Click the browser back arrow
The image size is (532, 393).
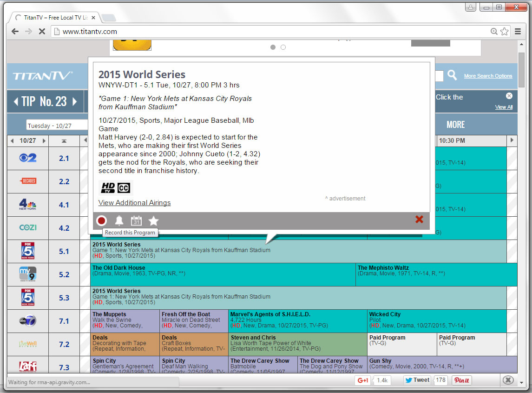pyautogui.click(x=15, y=32)
